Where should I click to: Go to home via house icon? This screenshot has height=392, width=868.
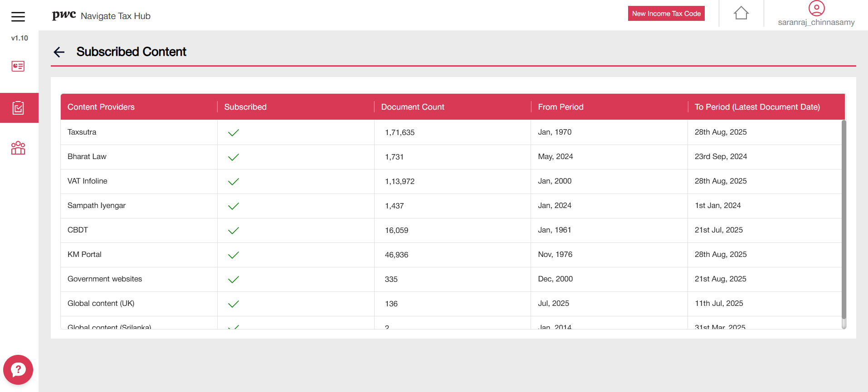[741, 13]
